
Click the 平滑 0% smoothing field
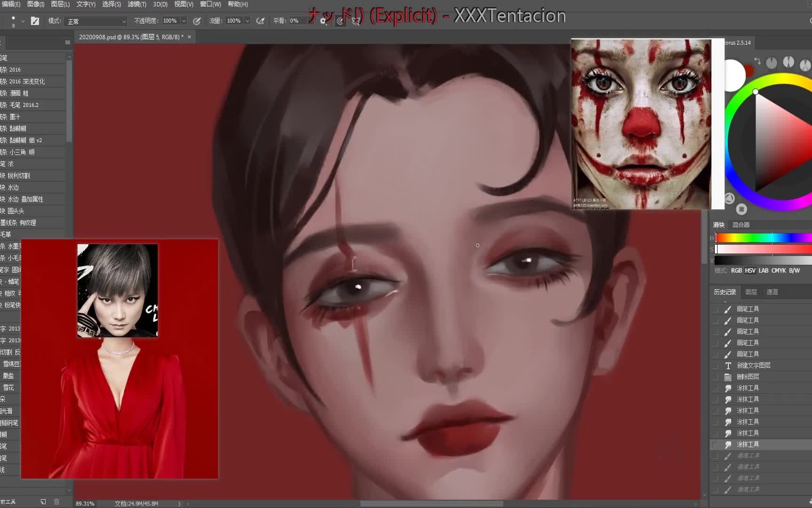point(297,21)
